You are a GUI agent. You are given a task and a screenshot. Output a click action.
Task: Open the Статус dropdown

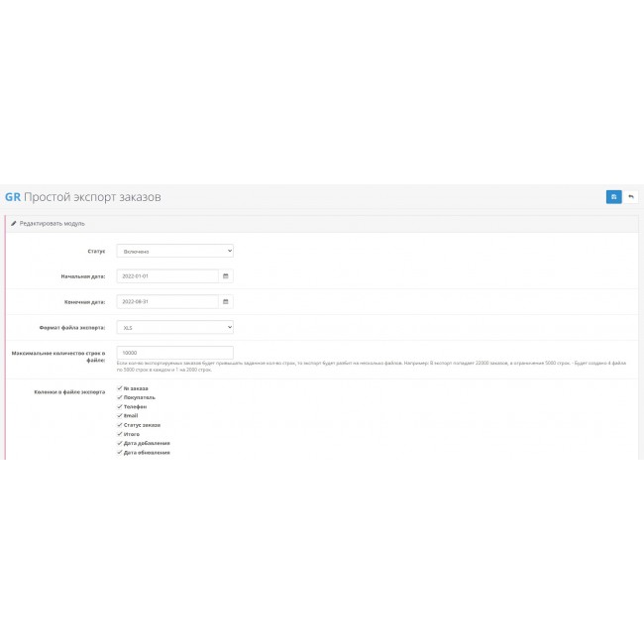(174, 251)
